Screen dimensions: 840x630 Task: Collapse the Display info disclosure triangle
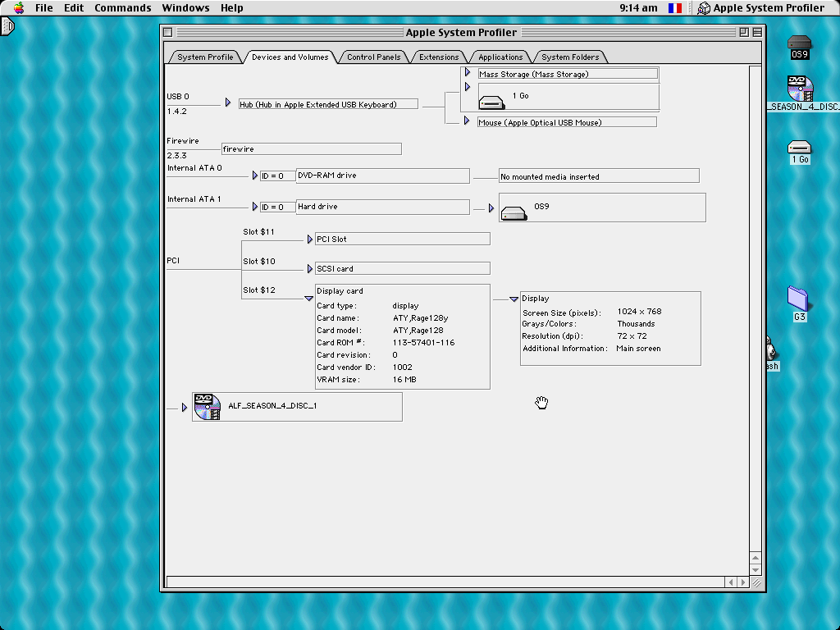point(514,299)
